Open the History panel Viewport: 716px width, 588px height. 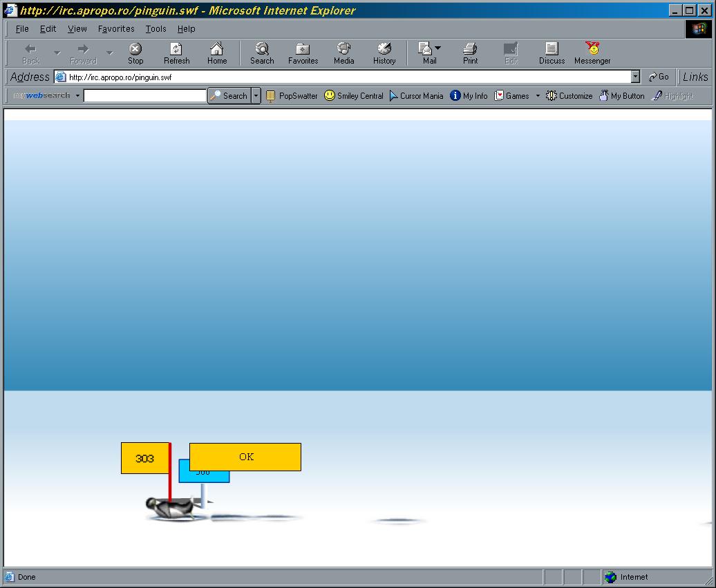point(384,53)
